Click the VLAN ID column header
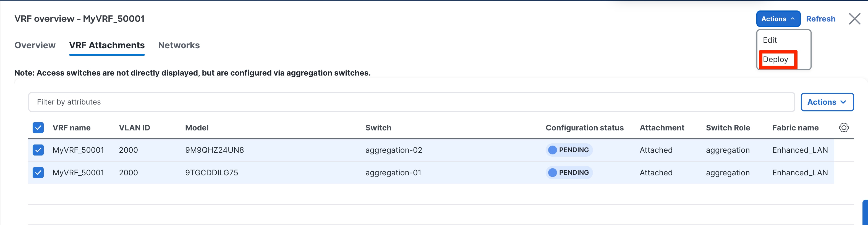This screenshot has width=868, height=225. click(x=134, y=127)
